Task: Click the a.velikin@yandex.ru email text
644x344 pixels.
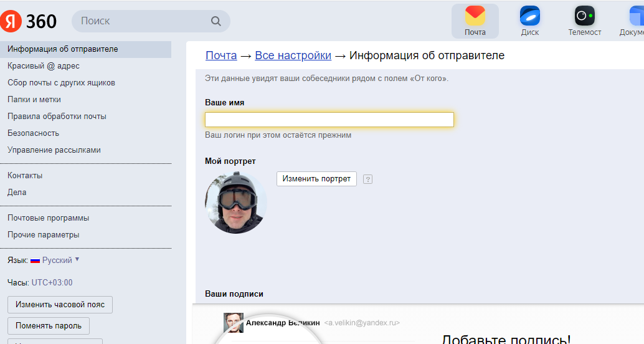Action: click(x=362, y=323)
